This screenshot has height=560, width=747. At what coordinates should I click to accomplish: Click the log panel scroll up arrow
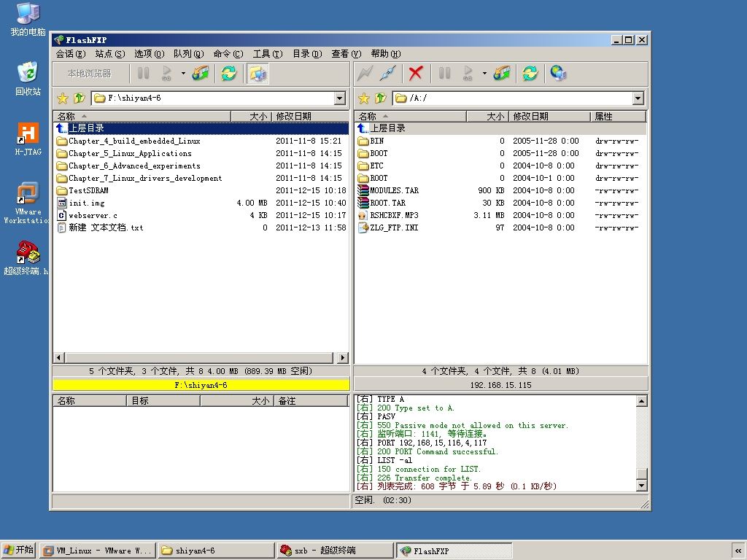coord(641,401)
